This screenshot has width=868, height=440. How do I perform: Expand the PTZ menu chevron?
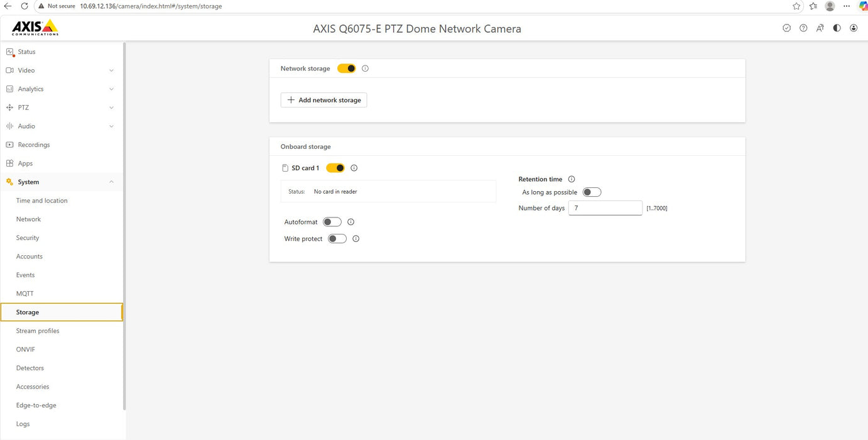tap(112, 107)
